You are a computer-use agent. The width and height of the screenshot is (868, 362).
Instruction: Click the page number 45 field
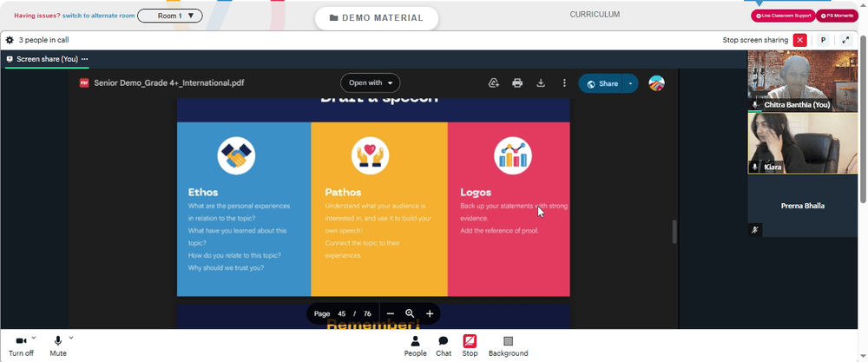pyautogui.click(x=341, y=313)
